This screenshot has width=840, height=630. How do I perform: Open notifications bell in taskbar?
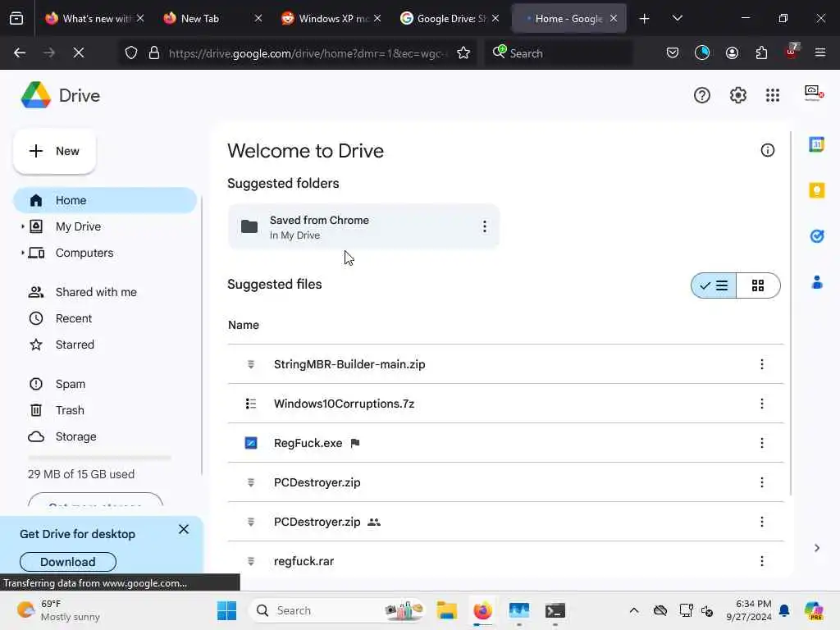pos(784,610)
